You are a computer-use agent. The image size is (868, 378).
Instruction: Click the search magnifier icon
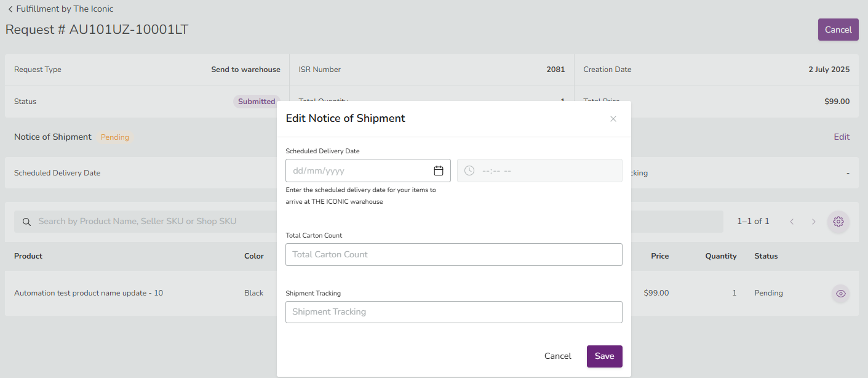click(x=26, y=222)
